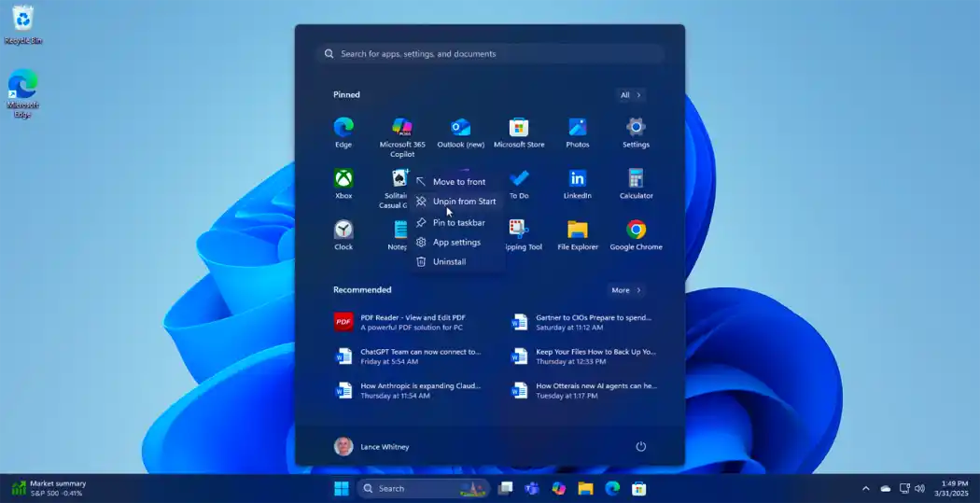
Task: Open the Market summary widget
Action: point(49,489)
